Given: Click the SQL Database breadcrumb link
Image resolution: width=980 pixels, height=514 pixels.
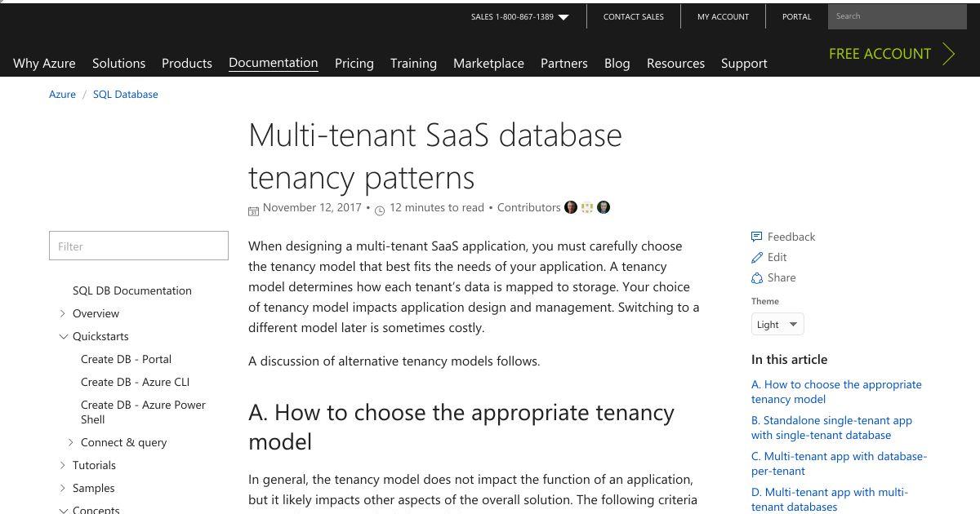Looking at the screenshot, I should pyautogui.click(x=125, y=94).
